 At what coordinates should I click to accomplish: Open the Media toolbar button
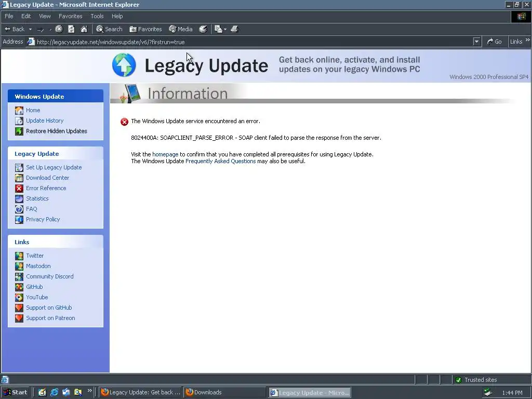[181, 29]
